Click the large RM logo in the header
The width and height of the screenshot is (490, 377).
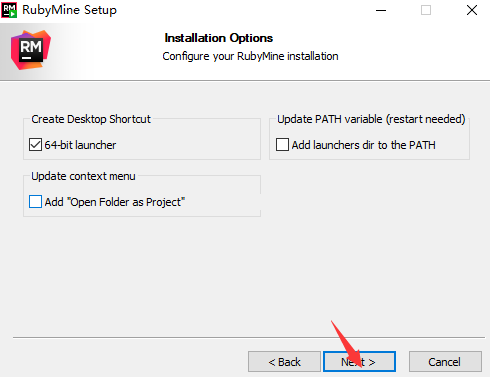click(x=31, y=50)
